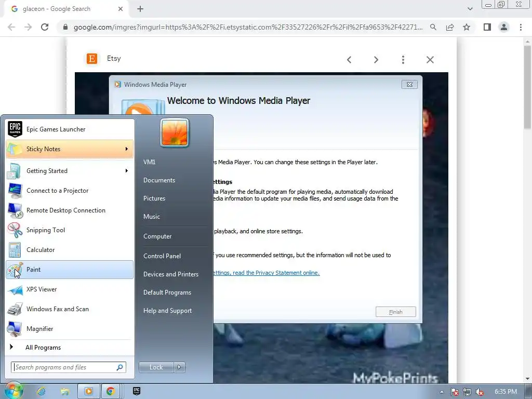
Task: Open Computer from Start menu
Action: (157, 236)
